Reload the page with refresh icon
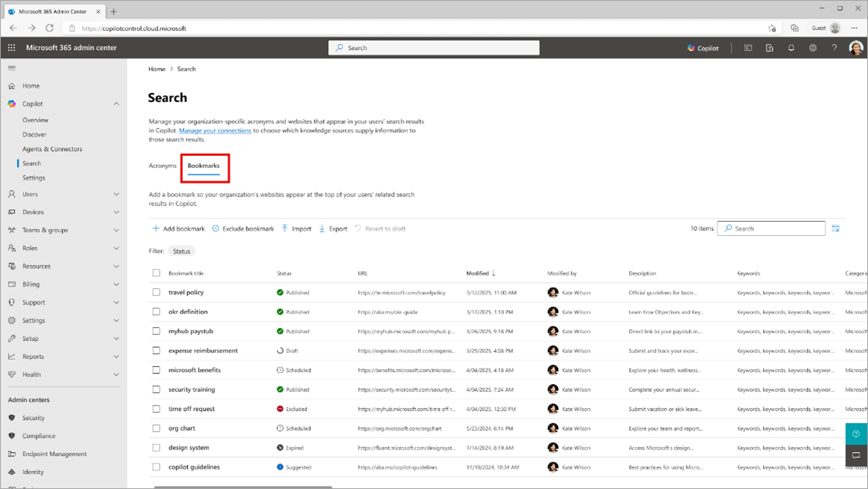 (49, 28)
